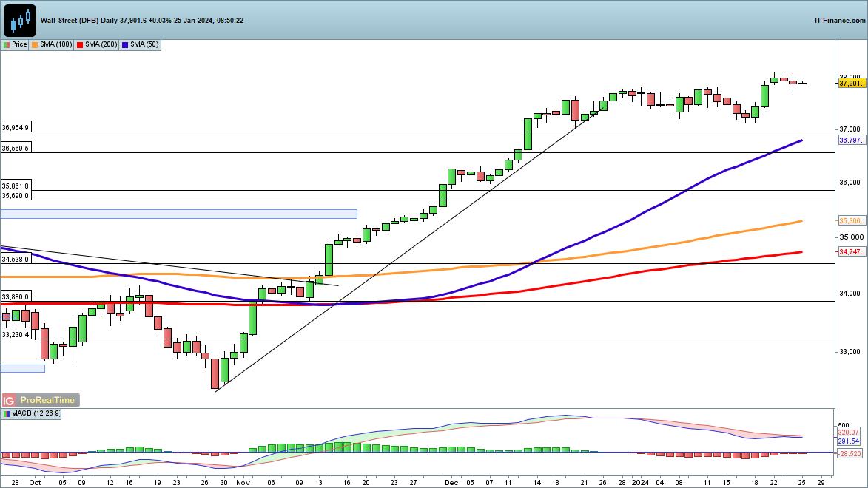
Task: Select the 33,230.4 horizontal level label
Action: point(16,335)
